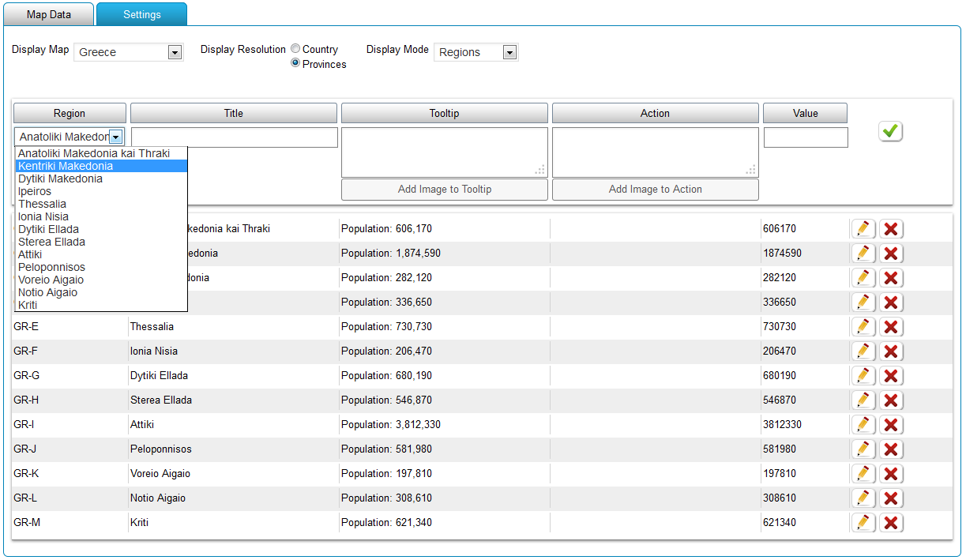The image size is (966, 560).
Task: Select the GR-E region code cell
Action: click(27, 327)
